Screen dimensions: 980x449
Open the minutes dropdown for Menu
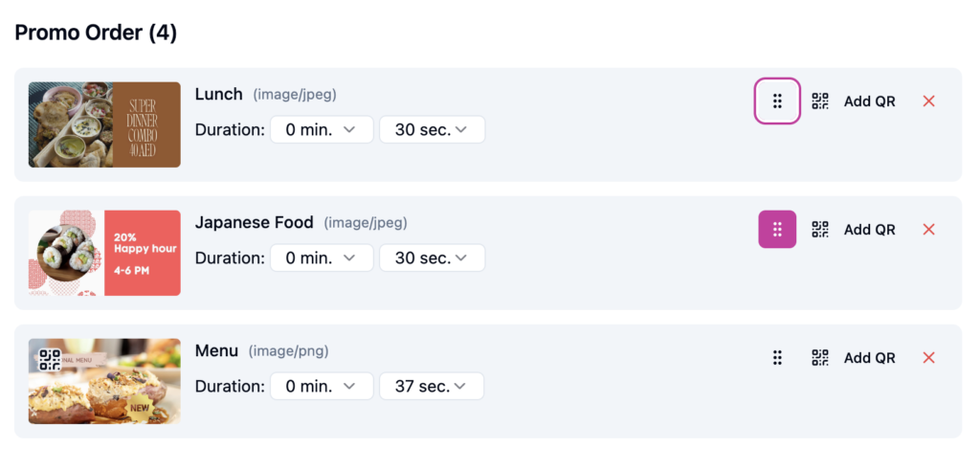click(321, 387)
